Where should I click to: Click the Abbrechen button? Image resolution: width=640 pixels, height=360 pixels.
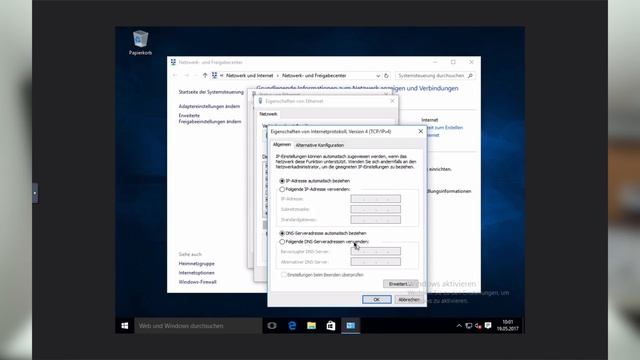tap(409, 300)
